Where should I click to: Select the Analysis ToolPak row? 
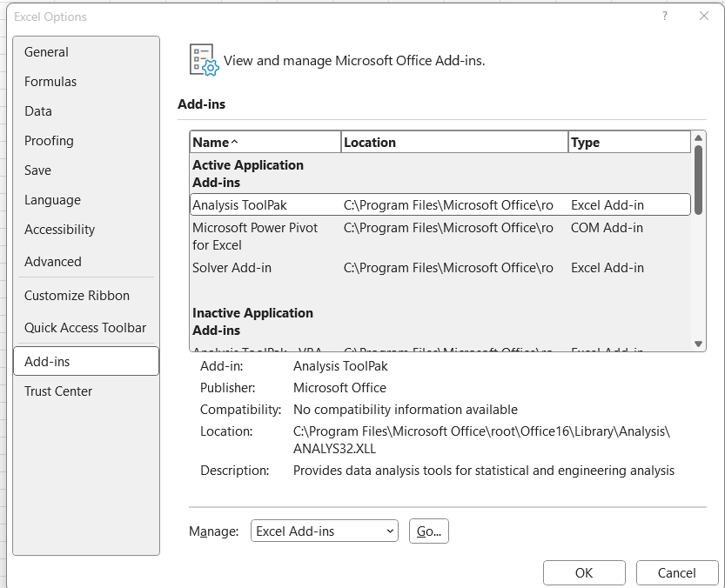coord(440,204)
